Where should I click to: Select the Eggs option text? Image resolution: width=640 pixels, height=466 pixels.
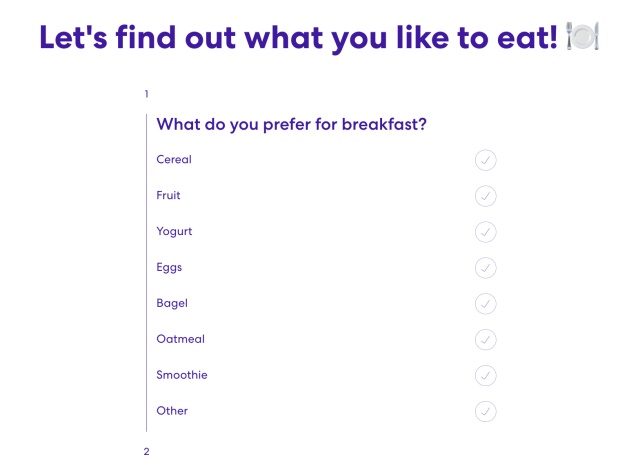(x=170, y=267)
